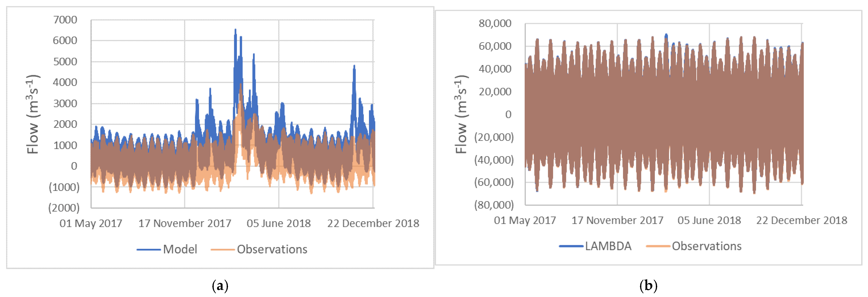Screen dimensions: 868x297
Task: Select the Model legend label
Action: pyautogui.click(x=180, y=249)
